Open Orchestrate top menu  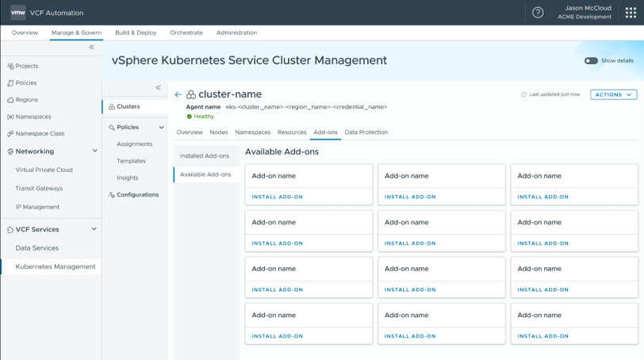[186, 33]
